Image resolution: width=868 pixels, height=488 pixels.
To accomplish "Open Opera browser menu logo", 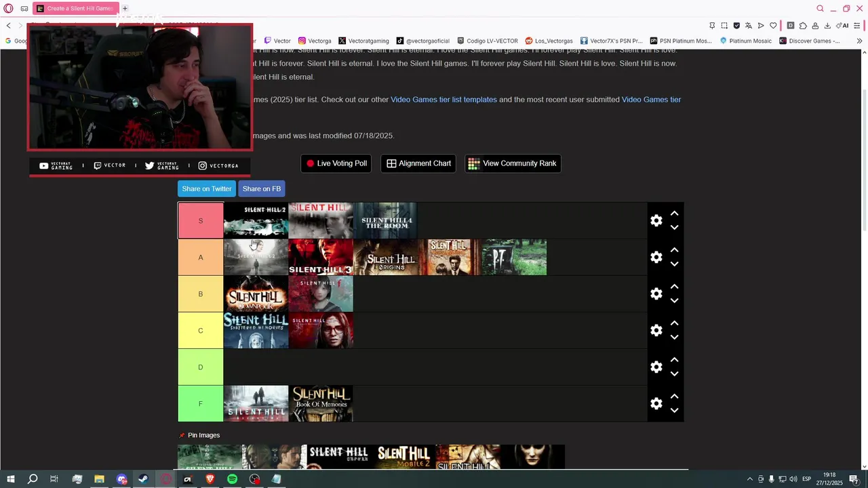I will (x=8, y=8).
